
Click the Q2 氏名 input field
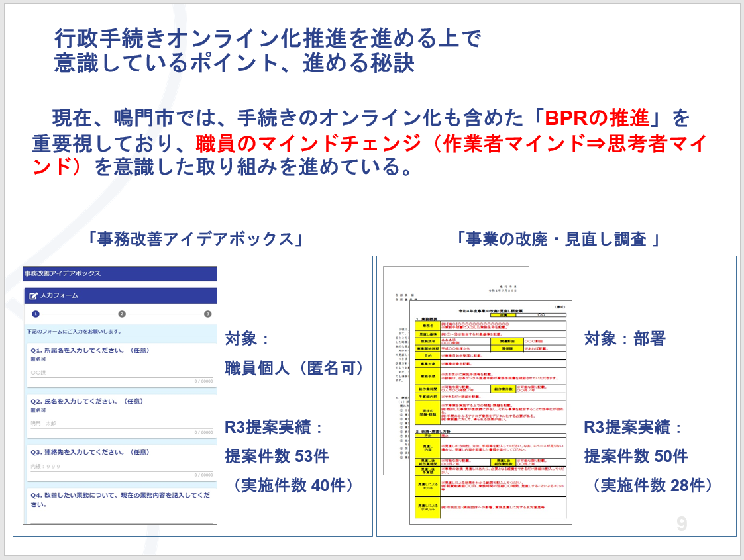pyautogui.click(x=121, y=424)
